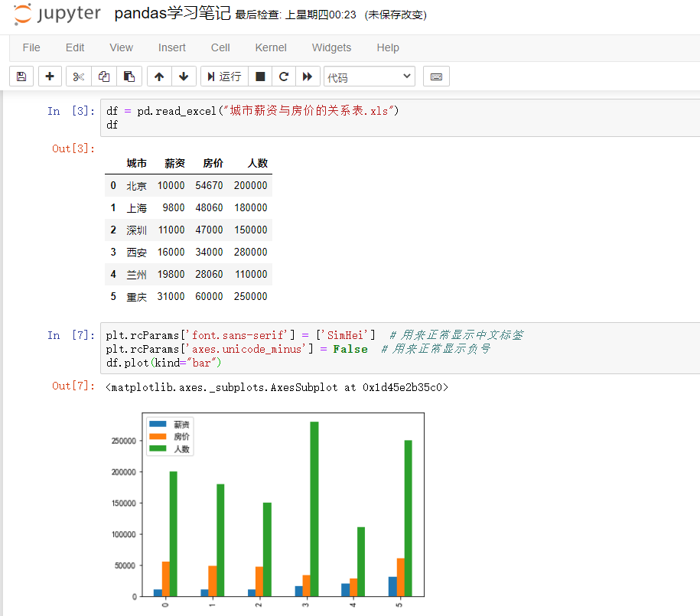Select the Out[3] output prompt
Image resolution: width=700 pixels, height=616 pixels.
(73, 148)
